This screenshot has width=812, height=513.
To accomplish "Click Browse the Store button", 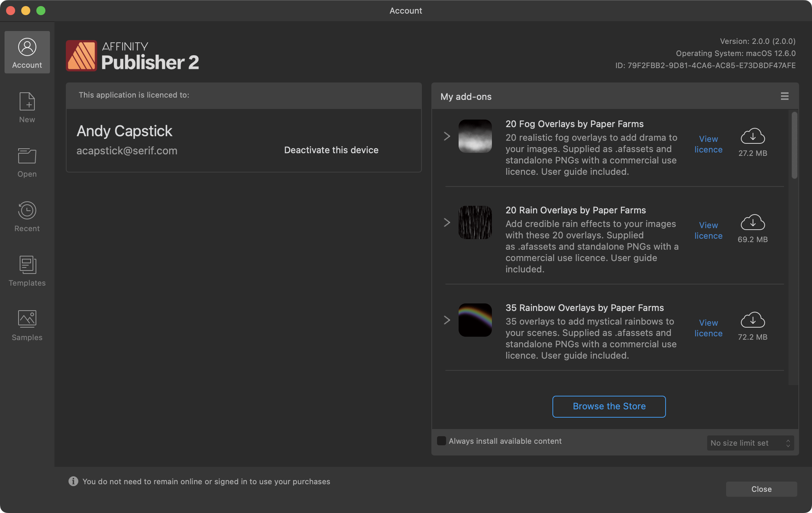I will click(x=609, y=406).
